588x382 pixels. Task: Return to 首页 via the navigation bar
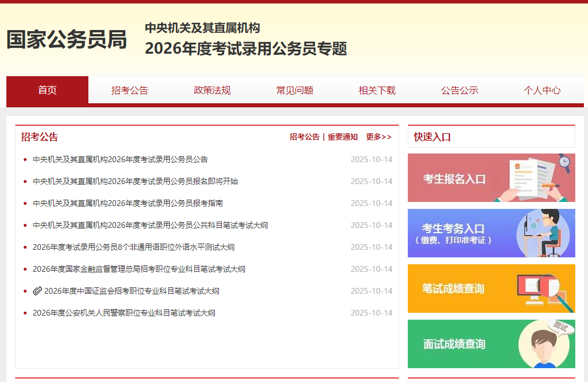46,91
